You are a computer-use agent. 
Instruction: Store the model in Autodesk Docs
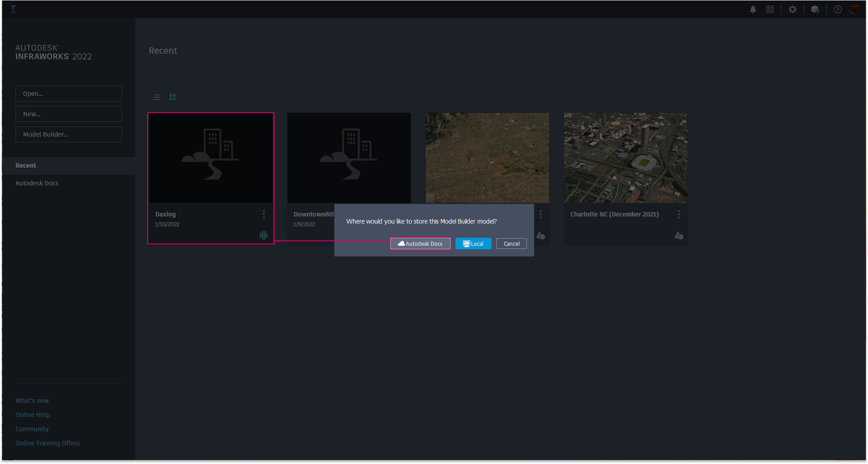coord(420,244)
